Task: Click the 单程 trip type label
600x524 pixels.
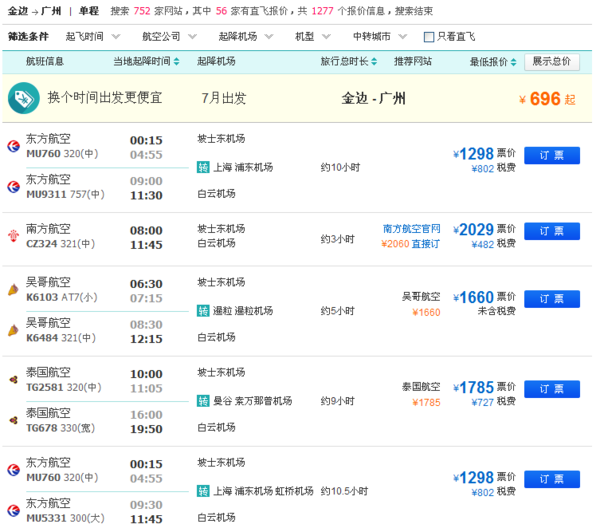Action: 89,11
